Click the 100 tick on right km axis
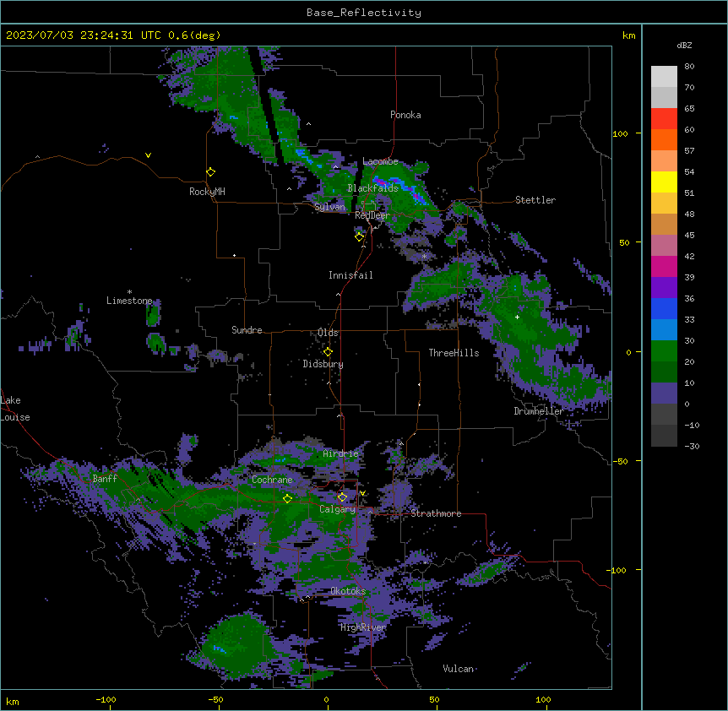This screenshot has height=711, width=728. [x=620, y=133]
